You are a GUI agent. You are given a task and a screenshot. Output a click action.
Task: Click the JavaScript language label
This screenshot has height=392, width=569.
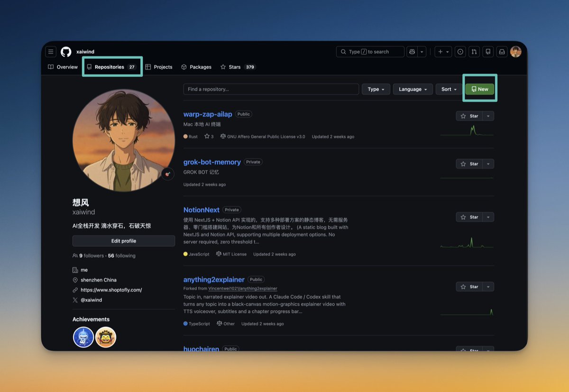(x=199, y=254)
